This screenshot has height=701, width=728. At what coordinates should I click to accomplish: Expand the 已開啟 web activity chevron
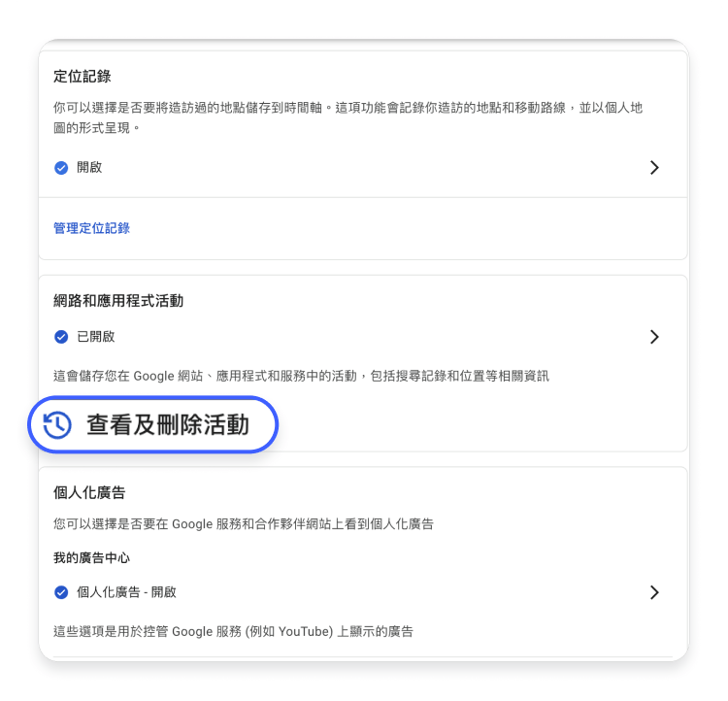click(x=654, y=337)
